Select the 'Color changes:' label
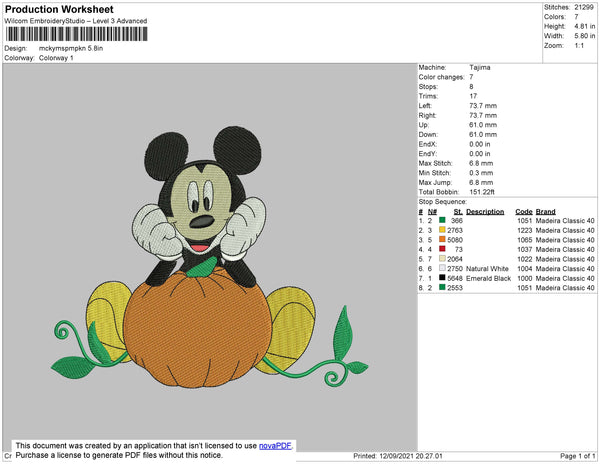 pyautogui.click(x=441, y=77)
